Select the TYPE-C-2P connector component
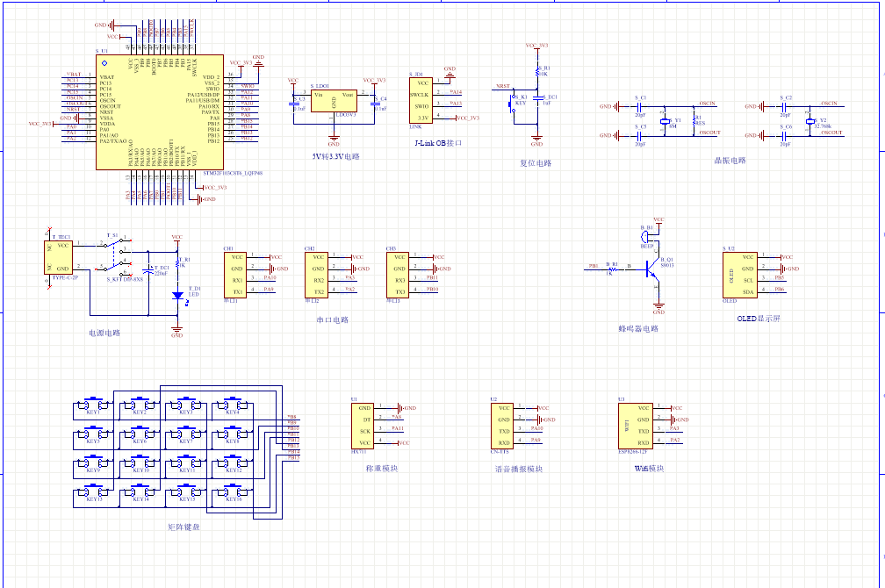Screen dimensions: 885x588 click(59, 257)
